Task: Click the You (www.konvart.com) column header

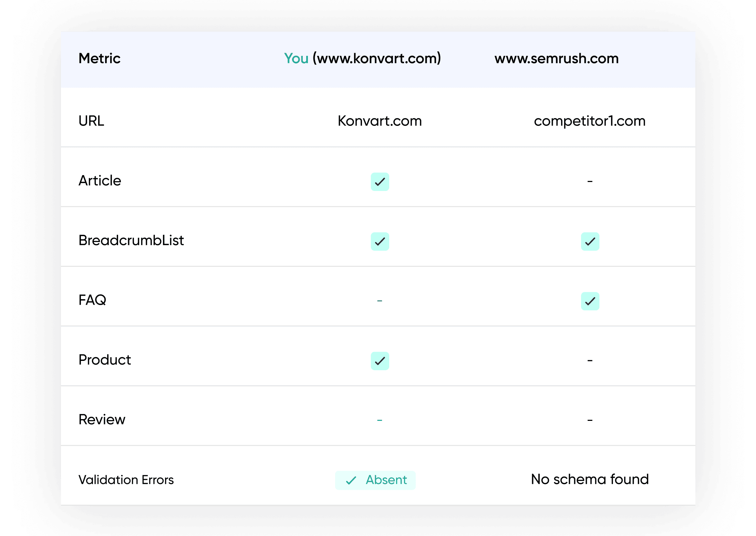Action: click(x=362, y=59)
